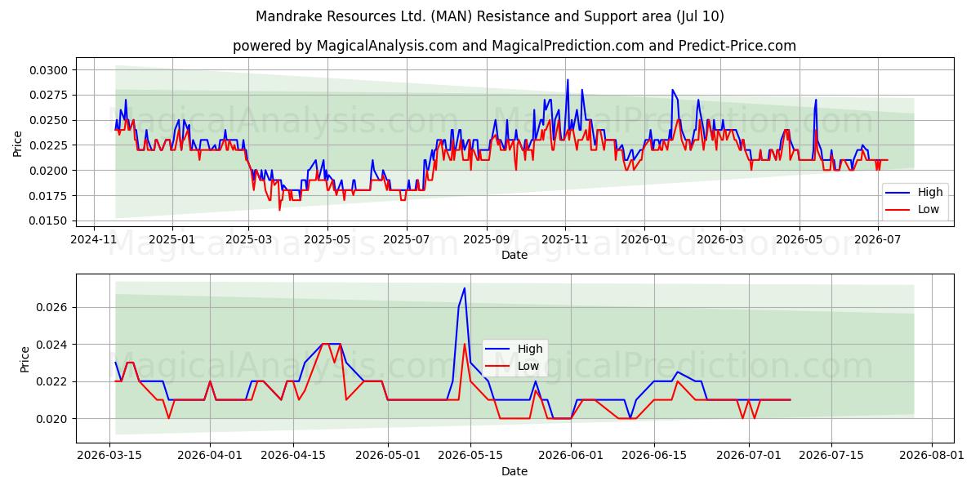
Task: Click the 2025-03 x-axis tick label
Action: tap(247, 239)
